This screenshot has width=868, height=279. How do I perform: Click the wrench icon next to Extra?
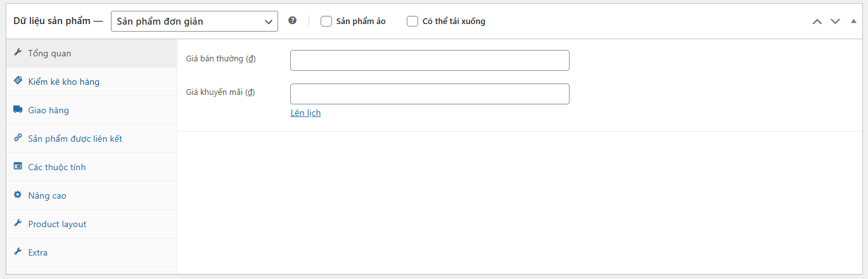click(18, 252)
